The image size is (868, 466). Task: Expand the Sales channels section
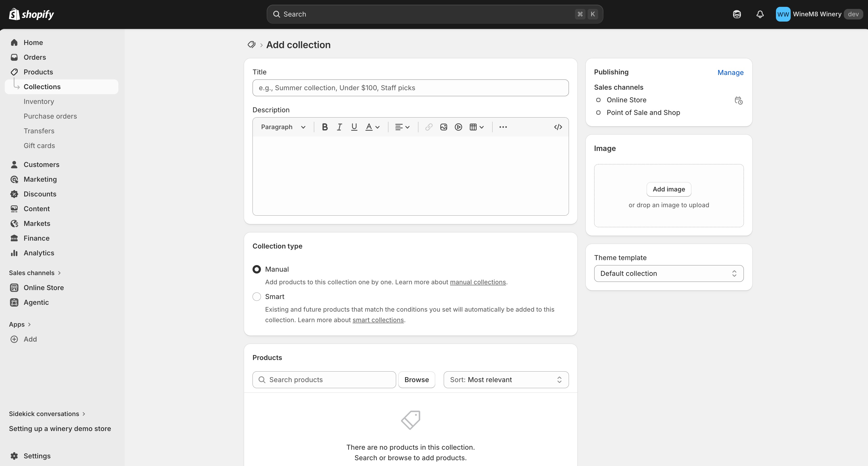pos(35,273)
